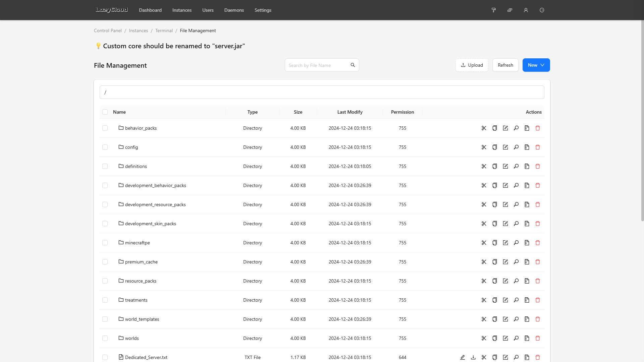This screenshot has width=644, height=362.
Task: Go to Control Panel breadcrumb
Action: coord(108,31)
